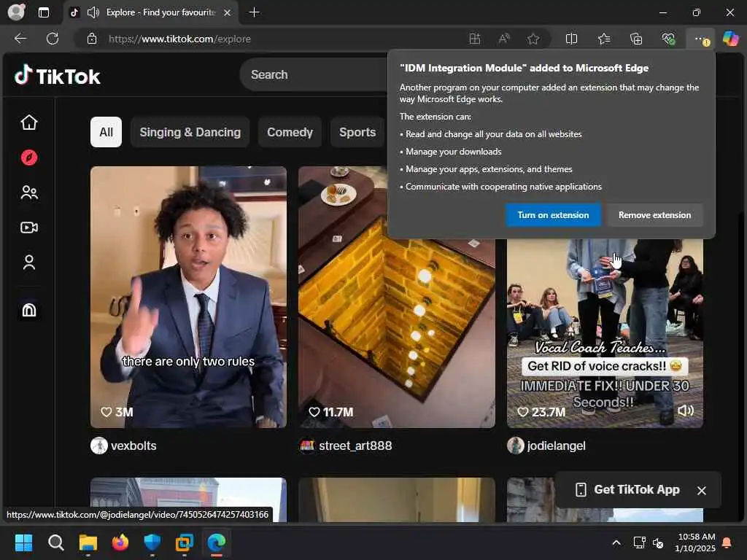The width and height of the screenshot is (747, 560).
Task: Open the muted volume tray icon
Action: pyautogui.click(x=658, y=542)
